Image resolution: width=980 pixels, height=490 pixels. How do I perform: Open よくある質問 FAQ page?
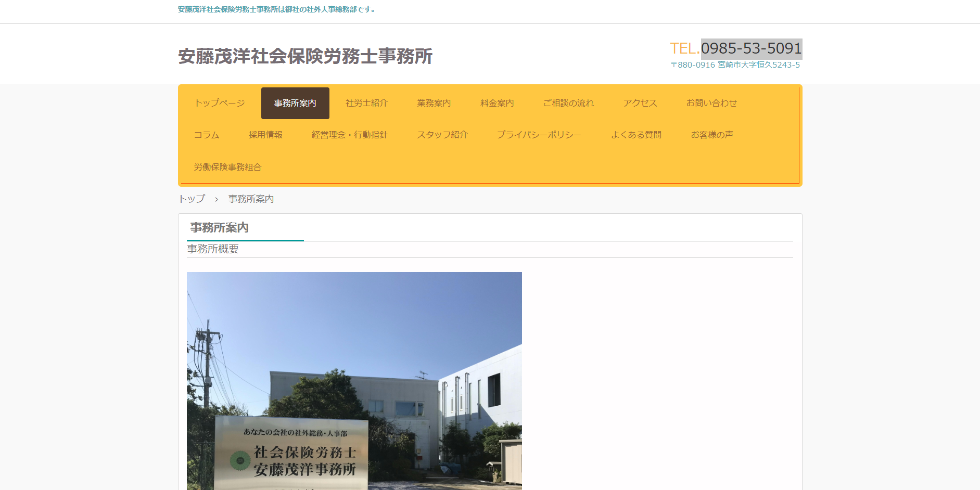point(637,135)
